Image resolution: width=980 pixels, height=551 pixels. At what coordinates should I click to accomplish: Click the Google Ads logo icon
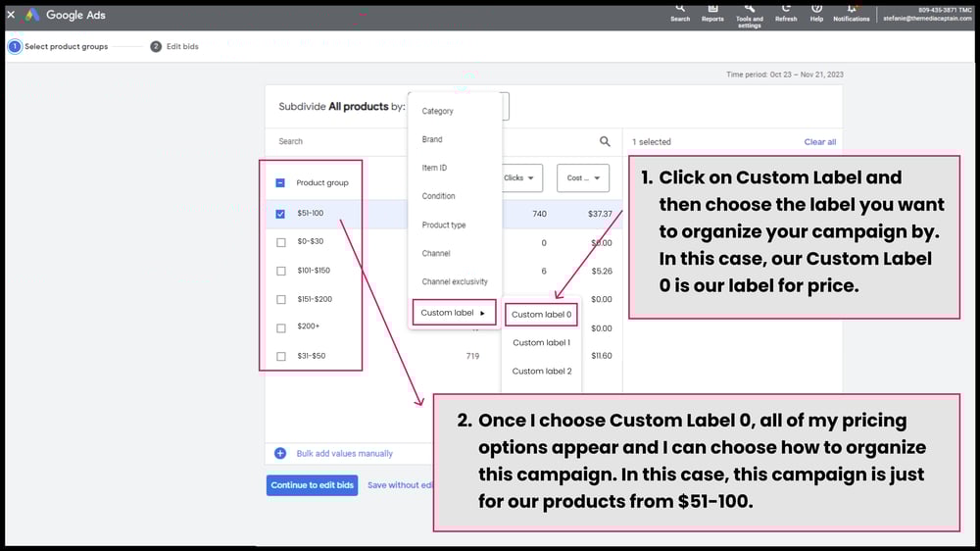pyautogui.click(x=32, y=15)
